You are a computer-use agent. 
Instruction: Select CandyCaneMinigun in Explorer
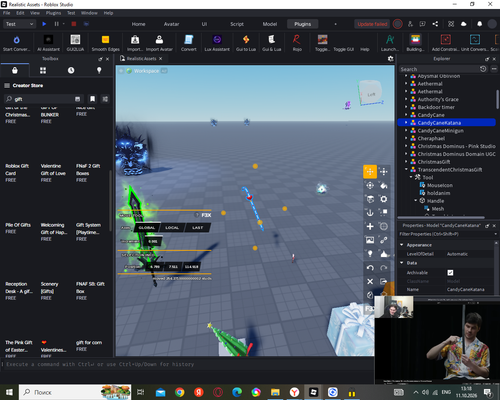(x=440, y=131)
